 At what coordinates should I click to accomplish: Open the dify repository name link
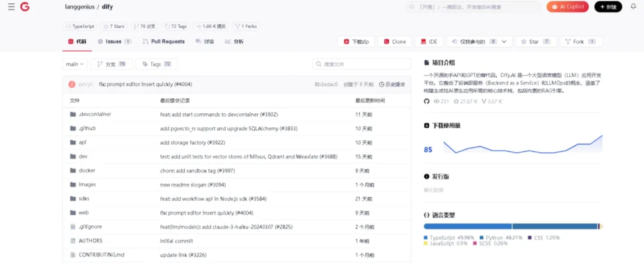pos(107,7)
